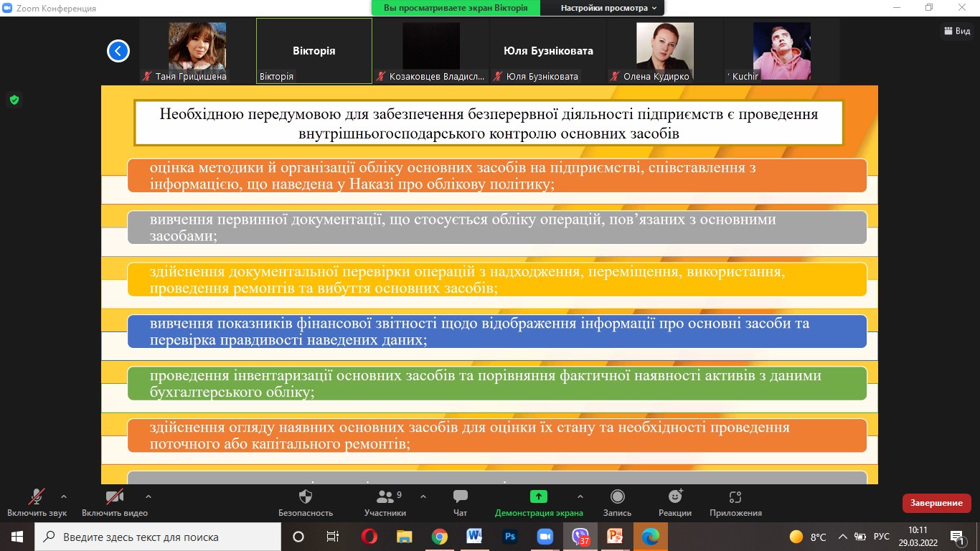
Task: Open the Настройки просмотра dropdown
Action: [x=608, y=8]
